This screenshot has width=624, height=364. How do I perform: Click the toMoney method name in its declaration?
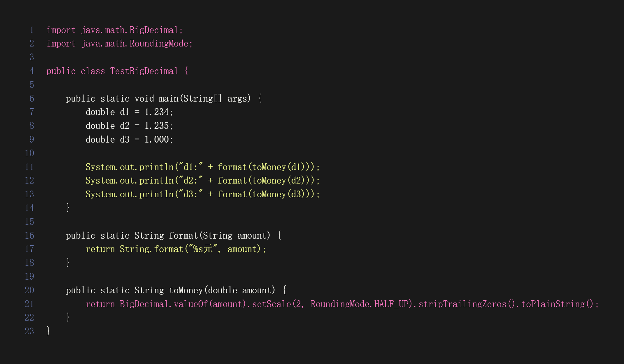[x=186, y=290]
